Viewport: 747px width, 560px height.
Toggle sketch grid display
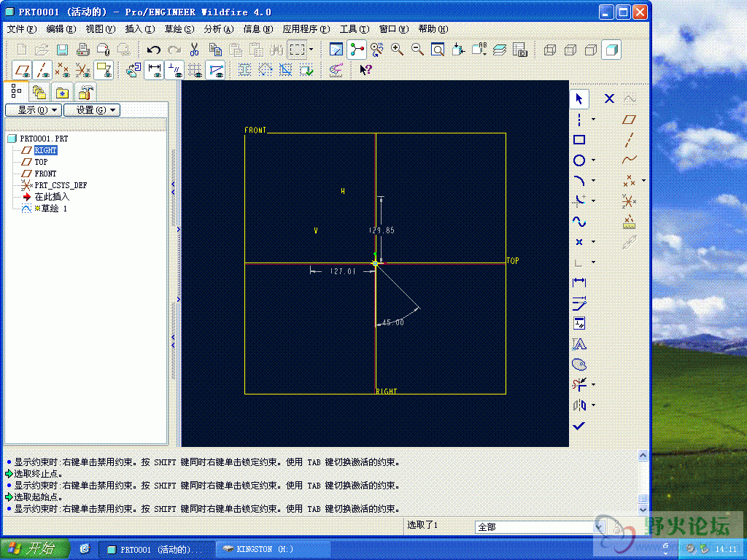(x=195, y=70)
